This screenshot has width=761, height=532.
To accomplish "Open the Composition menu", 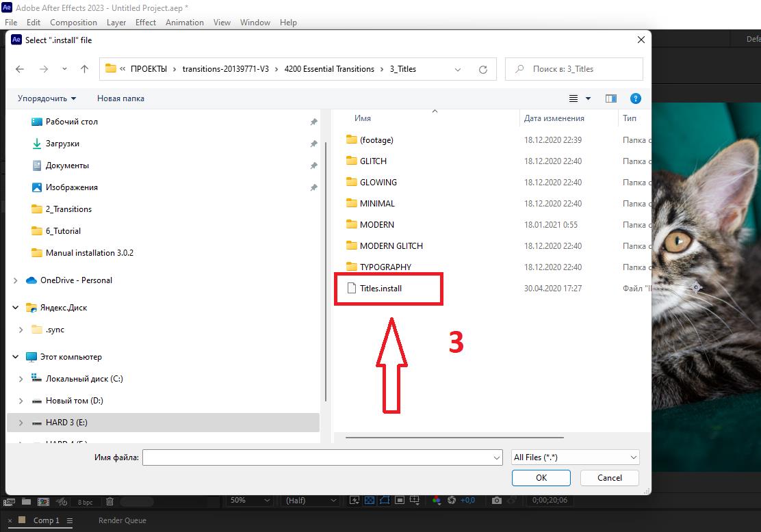I will tap(73, 23).
